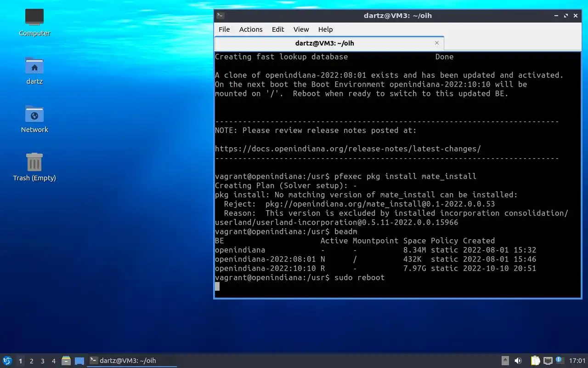Click the 'sudo reboot' command text
588x368 pixels.
point(359,277)
